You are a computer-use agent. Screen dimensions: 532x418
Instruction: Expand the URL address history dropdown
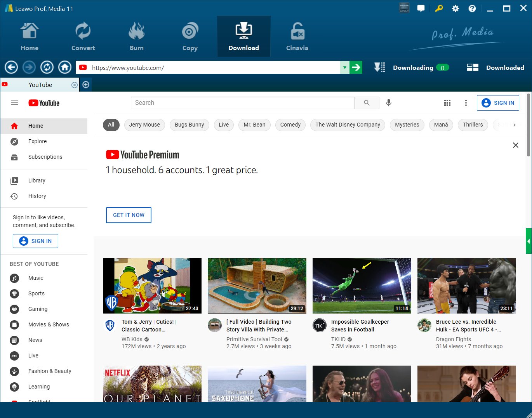[344, 68]
